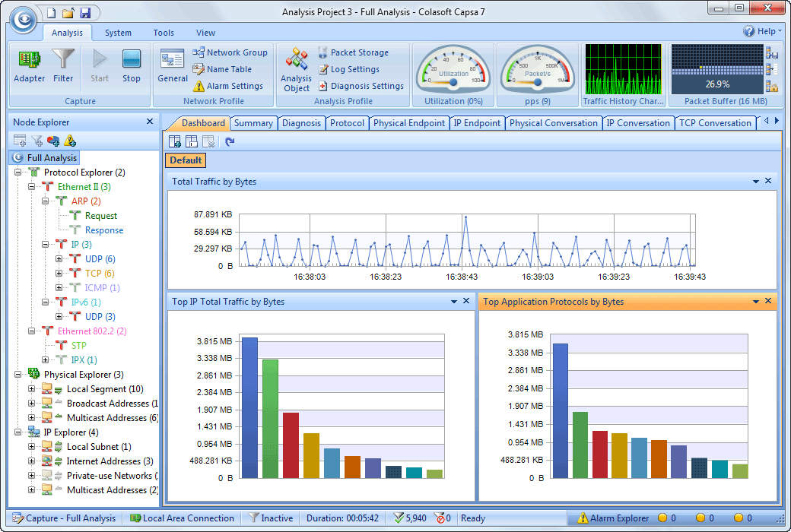
Task: Switch to the Tools ribbon tab
Action: (x=164, y=33)
